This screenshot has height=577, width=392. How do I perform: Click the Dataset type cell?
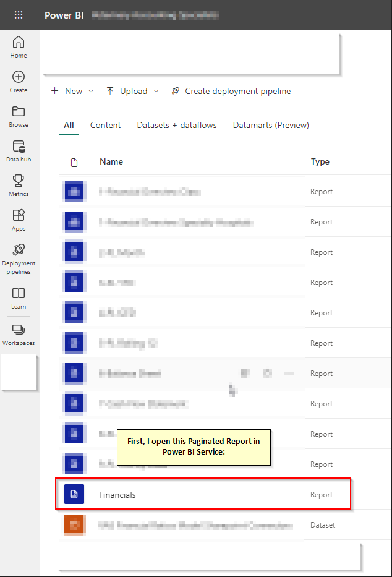pyautogui.click(x=323, y=525)
